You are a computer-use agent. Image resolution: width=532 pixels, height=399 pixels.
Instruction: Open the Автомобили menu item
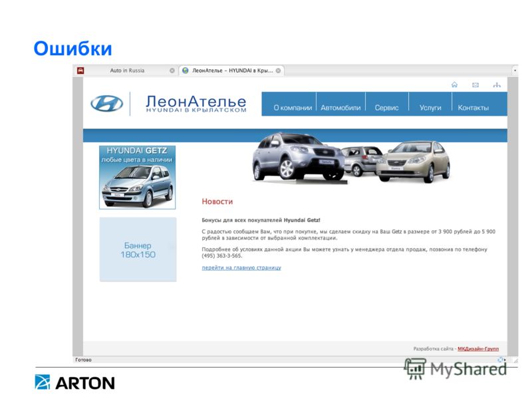pyautogui.click(x=340, y=108)
